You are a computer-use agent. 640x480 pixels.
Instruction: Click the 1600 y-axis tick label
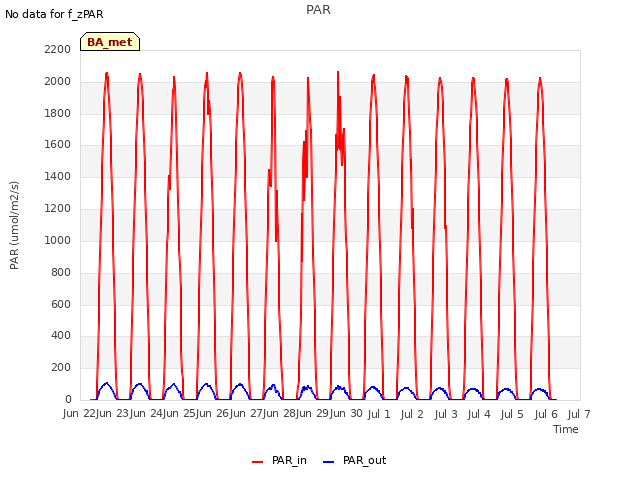58,144
